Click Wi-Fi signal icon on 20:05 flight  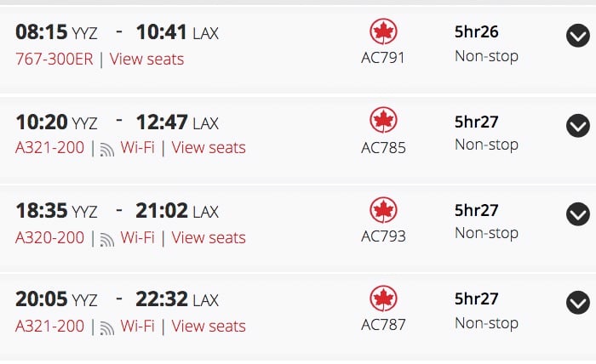coord(106,327)
